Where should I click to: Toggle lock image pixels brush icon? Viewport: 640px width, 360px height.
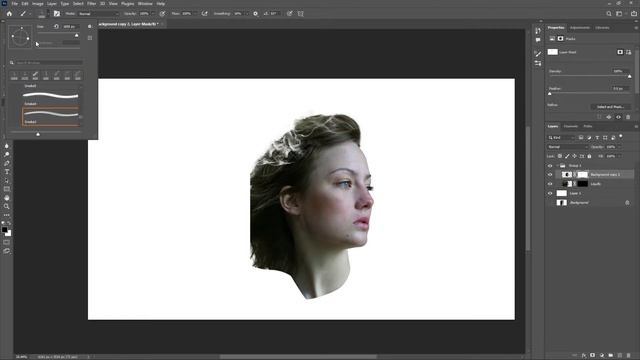tap(567, 156)
